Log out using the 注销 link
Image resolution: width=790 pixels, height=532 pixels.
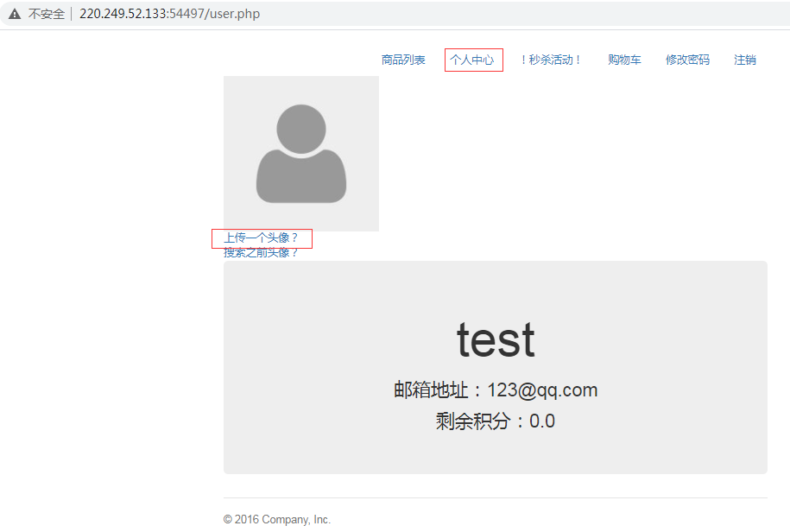pos(745,60)
